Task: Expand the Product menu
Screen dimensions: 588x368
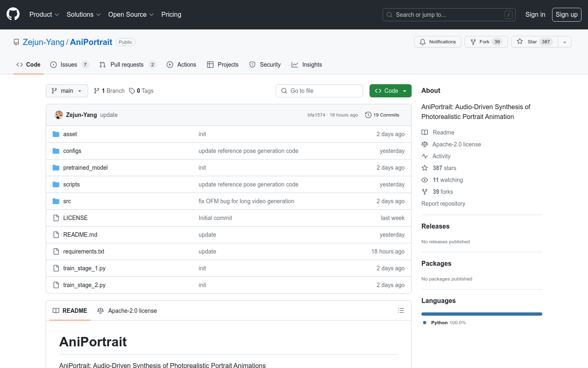Action: pos(44,14)
